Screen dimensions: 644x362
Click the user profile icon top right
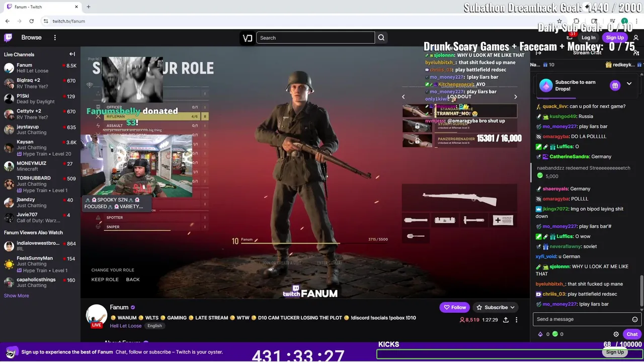point(636,38)
